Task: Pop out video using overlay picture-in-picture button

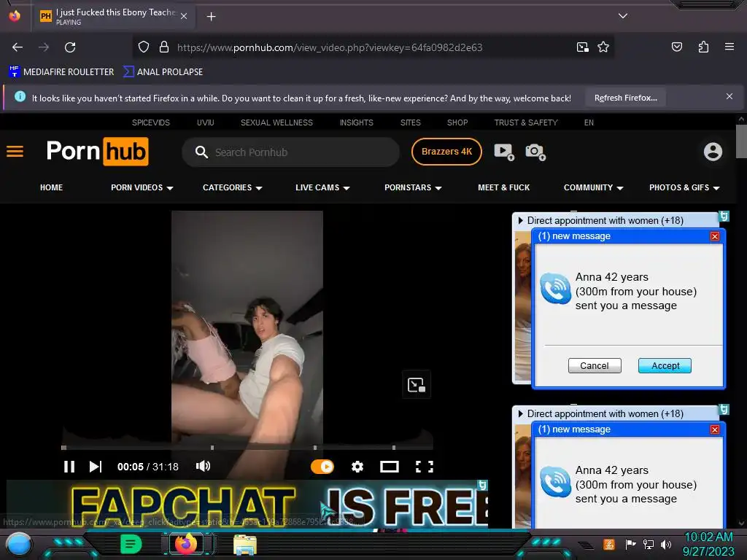Action: pyautogui.click(x=417, y=384)
